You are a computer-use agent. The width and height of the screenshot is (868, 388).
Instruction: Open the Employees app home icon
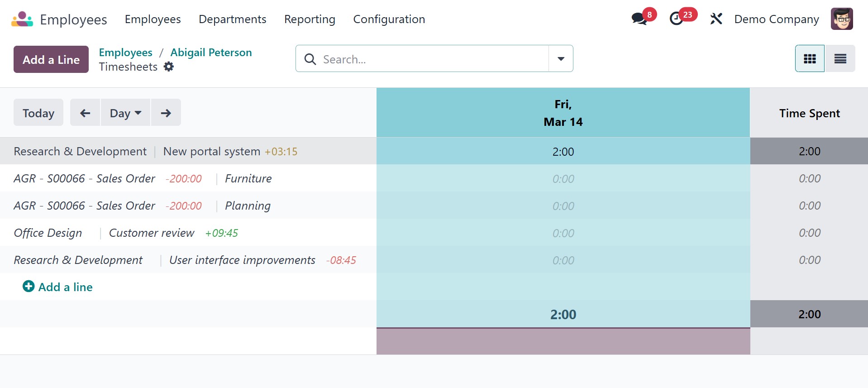pyautogui.click(x=22, y=19)
